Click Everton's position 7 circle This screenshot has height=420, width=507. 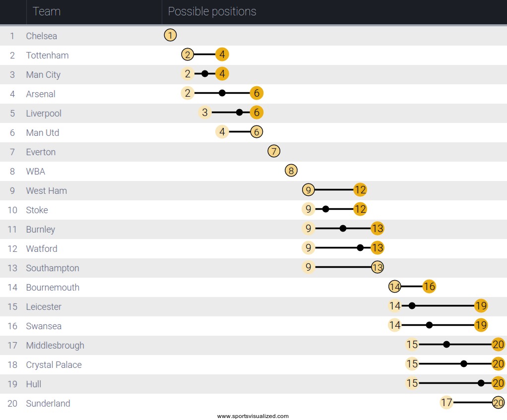coord(274,151)
